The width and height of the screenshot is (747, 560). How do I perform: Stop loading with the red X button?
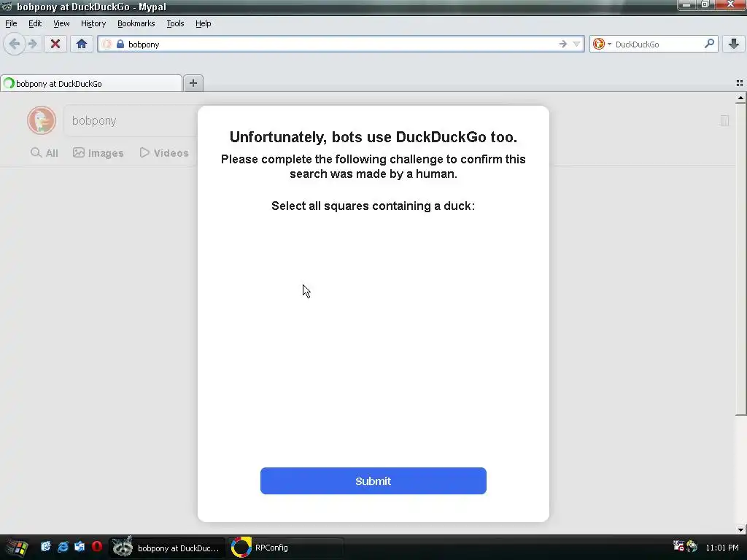(x=55, y=44)
